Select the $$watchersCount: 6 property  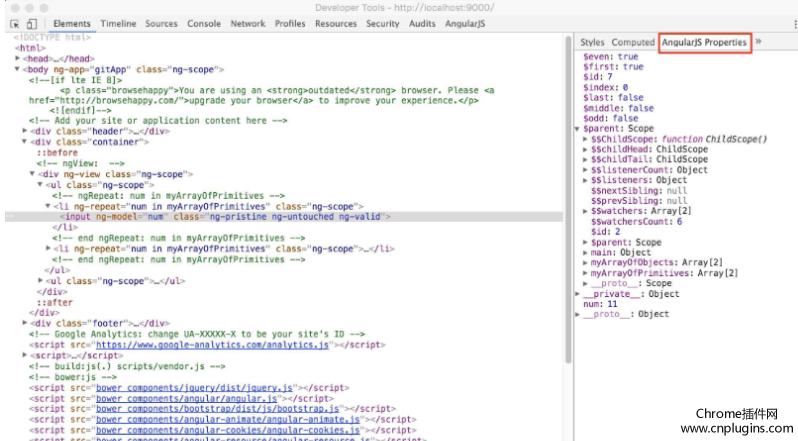(x=636, y=222)
